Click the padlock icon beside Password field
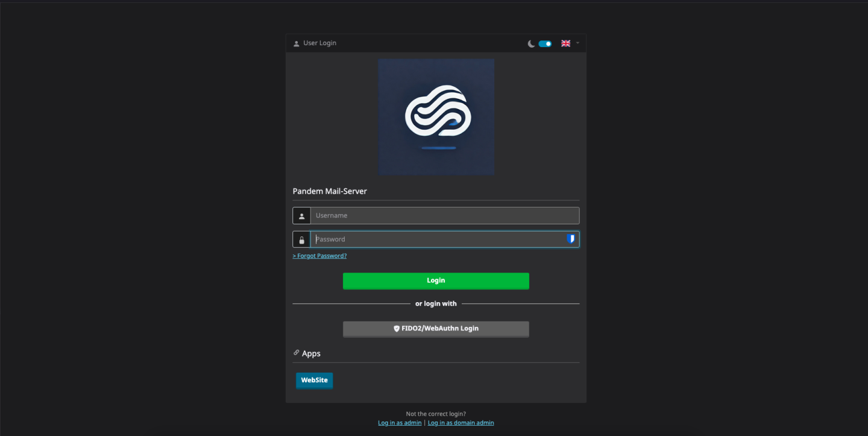The height and width of the screenshot is (436, 868). (301, 239)
